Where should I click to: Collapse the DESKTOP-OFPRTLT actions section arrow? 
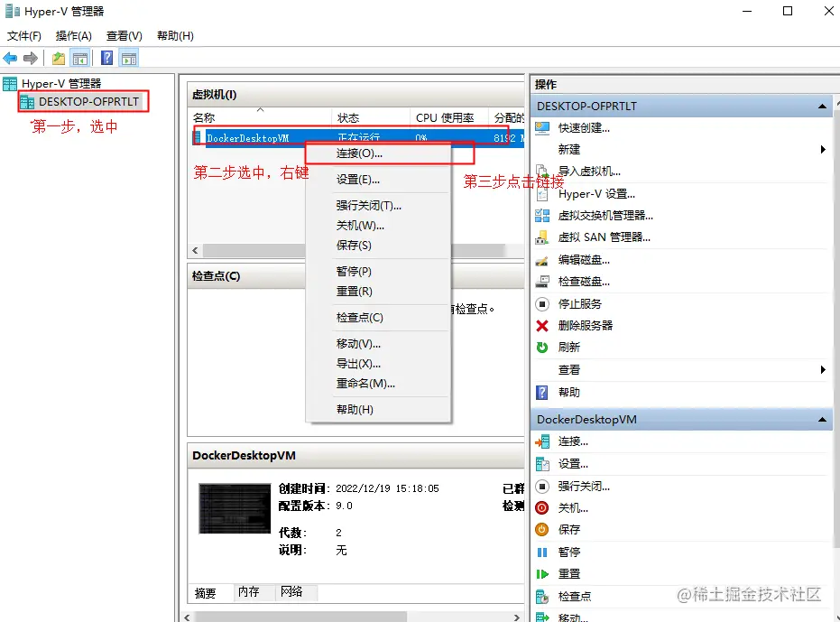pyautogui.click(x=822, y=107)
